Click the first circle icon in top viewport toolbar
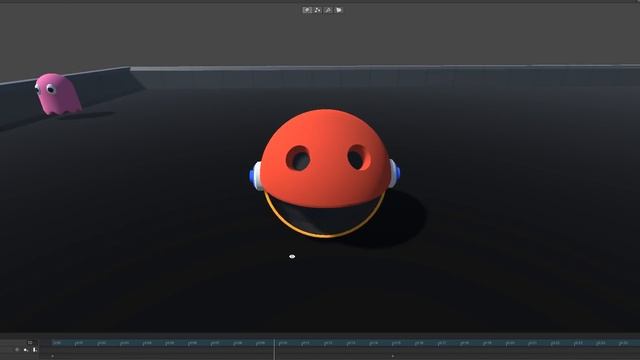The height and width of the screenshot is (360, 640). pos(307,10)
